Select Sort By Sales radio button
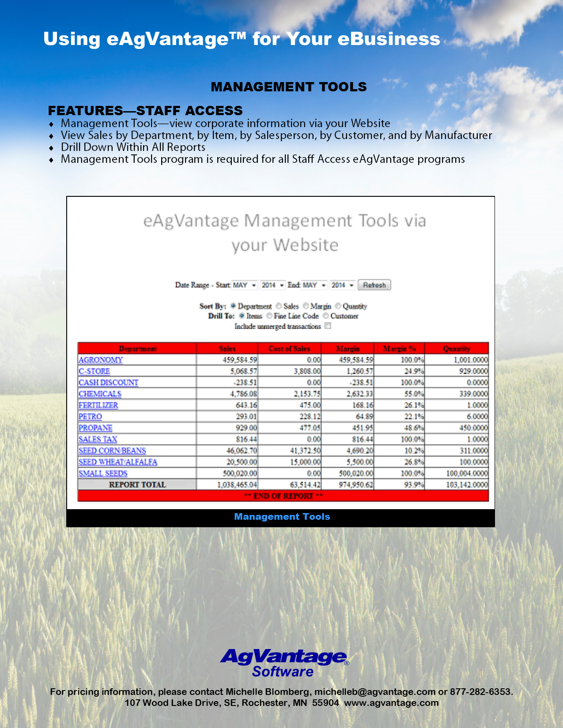 [x=279, y=306]
